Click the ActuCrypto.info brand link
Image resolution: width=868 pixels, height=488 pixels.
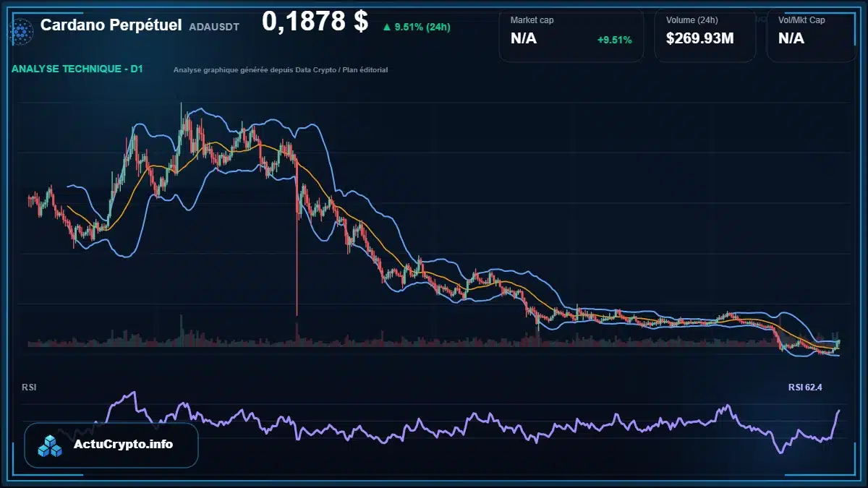click(124, 445)
